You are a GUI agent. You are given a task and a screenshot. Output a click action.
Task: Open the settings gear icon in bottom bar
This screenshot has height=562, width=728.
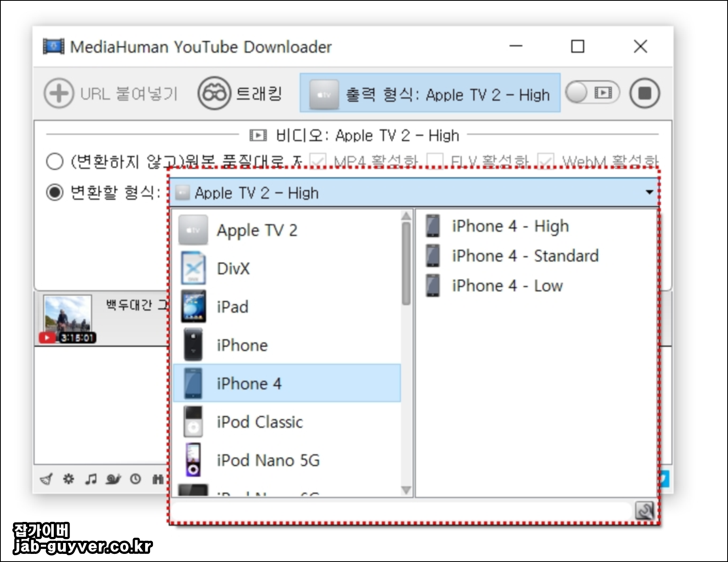[69, 479]
